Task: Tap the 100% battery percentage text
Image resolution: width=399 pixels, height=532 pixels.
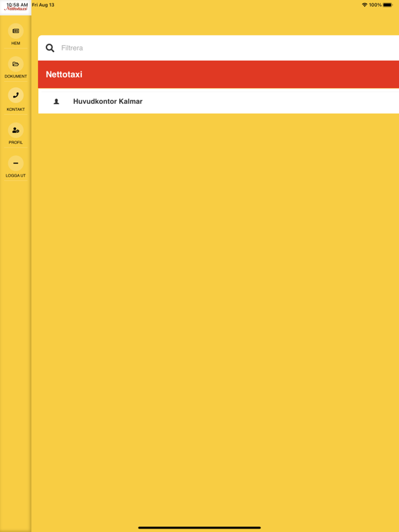Action: (x=375, y=5)
